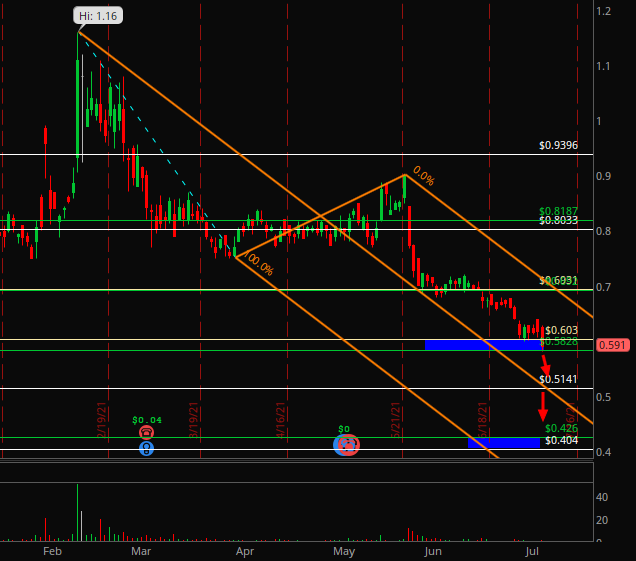
Task: Click the green $0.5828 level label
Action: (558, 342)
